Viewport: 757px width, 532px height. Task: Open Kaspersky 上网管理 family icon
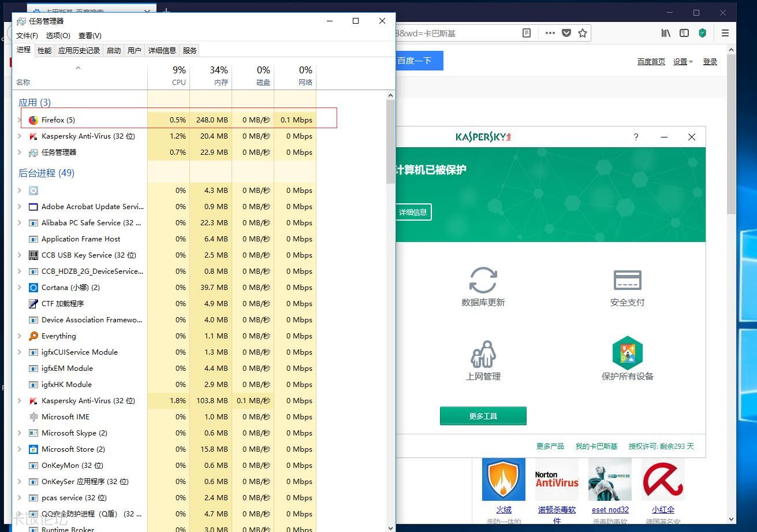[483, 354]
